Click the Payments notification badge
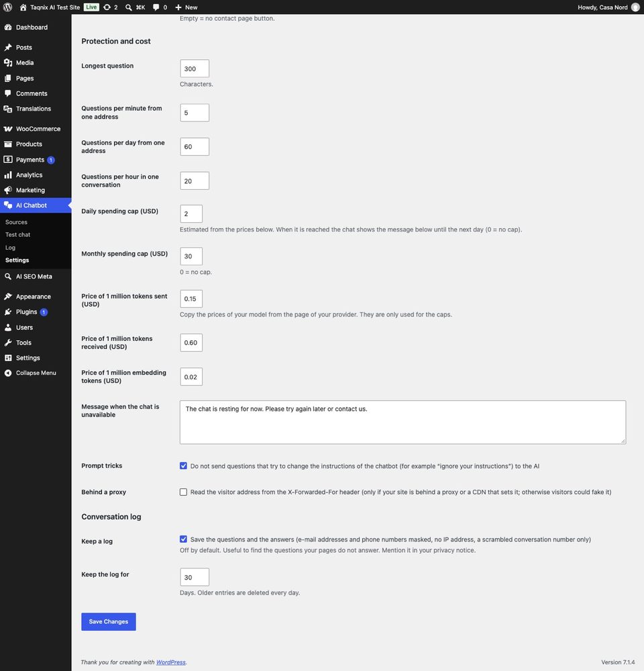This screenshot has width=644, height=671. pos(51,160)
